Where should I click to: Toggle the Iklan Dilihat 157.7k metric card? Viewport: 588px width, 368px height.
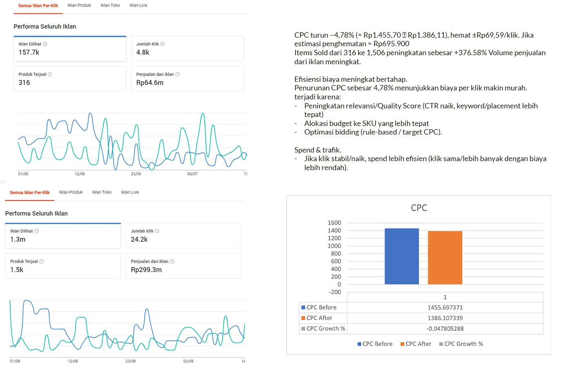click(70, 49)
